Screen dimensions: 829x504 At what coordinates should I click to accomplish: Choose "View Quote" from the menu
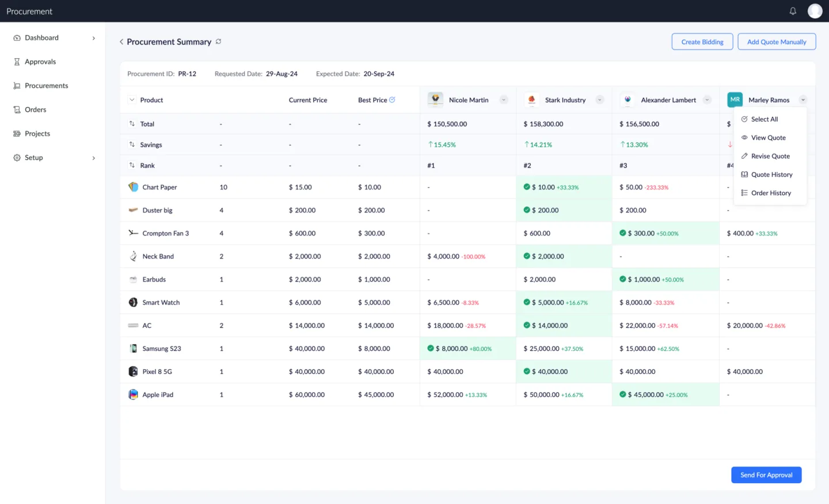[768, 138]
